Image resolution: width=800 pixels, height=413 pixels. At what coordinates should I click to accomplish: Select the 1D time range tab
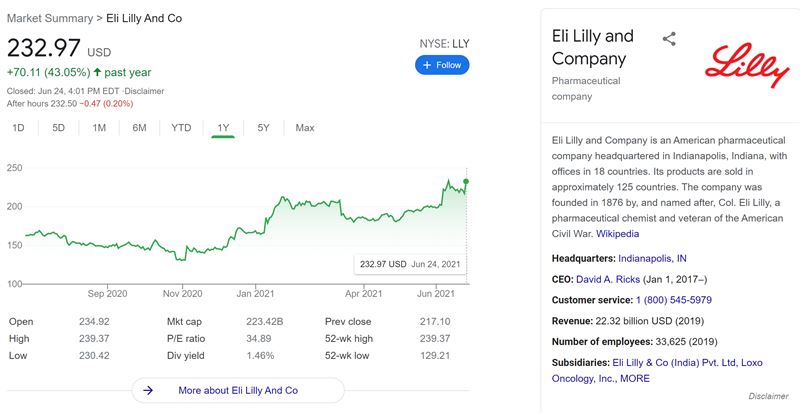coord(18,128)
